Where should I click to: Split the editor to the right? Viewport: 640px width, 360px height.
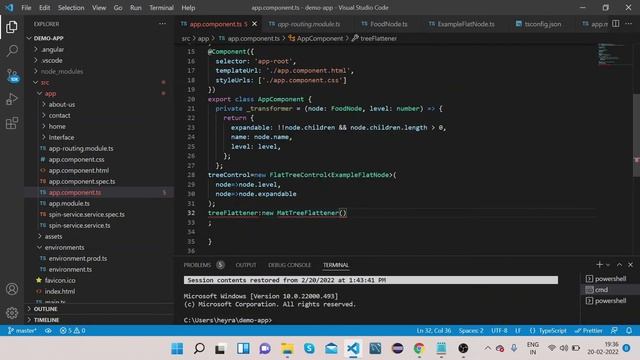[616, 24]
